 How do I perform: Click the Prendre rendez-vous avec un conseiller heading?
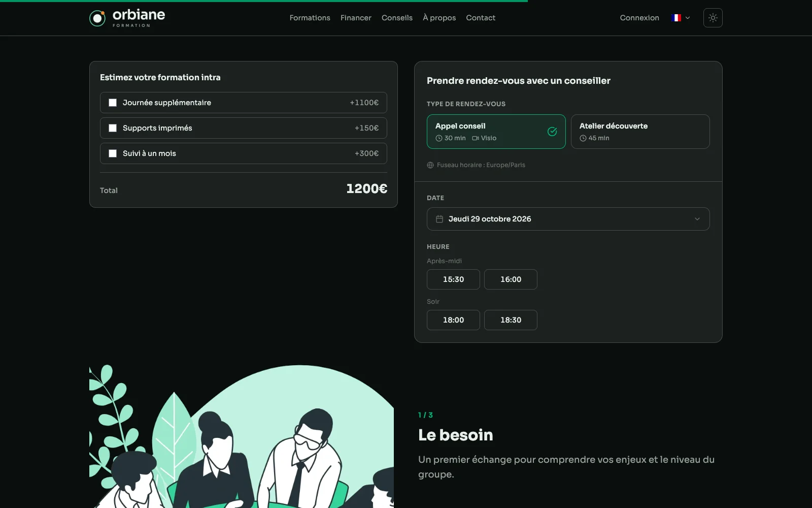(x=519, y=81)
